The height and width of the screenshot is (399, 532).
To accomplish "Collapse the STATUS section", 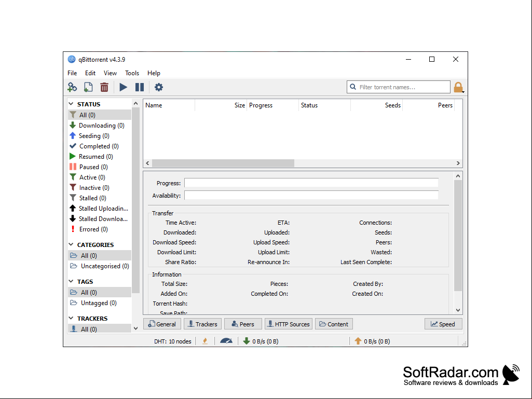I will point(71,104).
